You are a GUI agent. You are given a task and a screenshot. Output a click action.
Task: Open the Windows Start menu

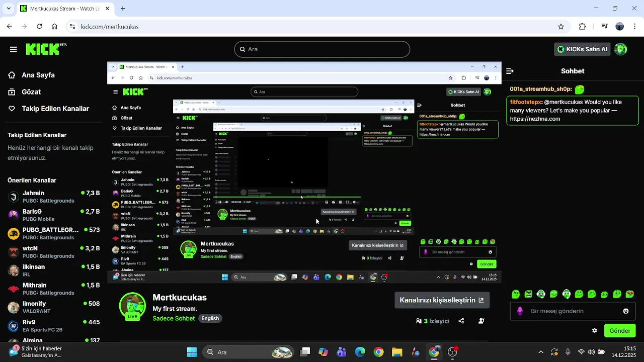192,352
